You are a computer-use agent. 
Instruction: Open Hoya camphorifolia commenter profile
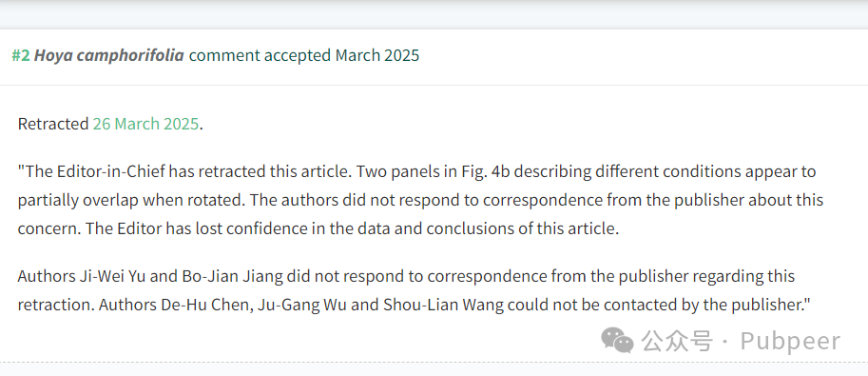pos(109,56)
